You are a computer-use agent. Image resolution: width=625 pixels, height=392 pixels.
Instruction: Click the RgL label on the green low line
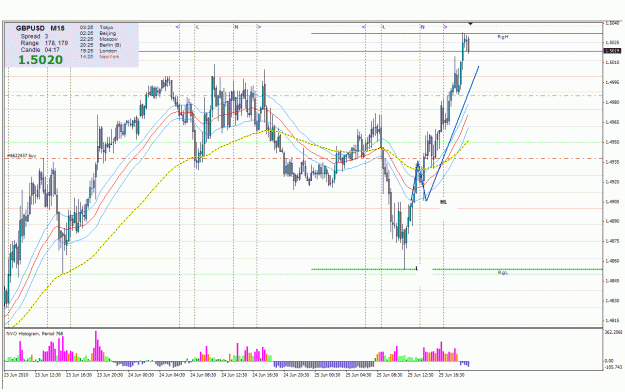click(502, 273)
